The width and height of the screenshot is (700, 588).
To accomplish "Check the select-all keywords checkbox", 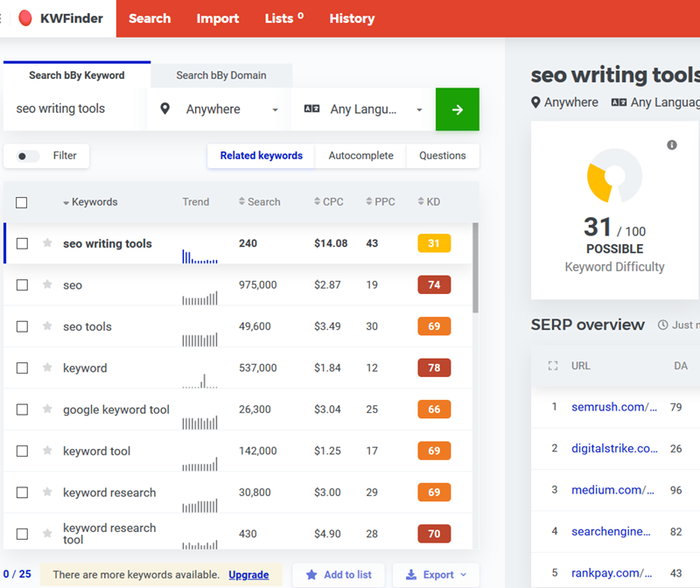I will pos(22,202).
